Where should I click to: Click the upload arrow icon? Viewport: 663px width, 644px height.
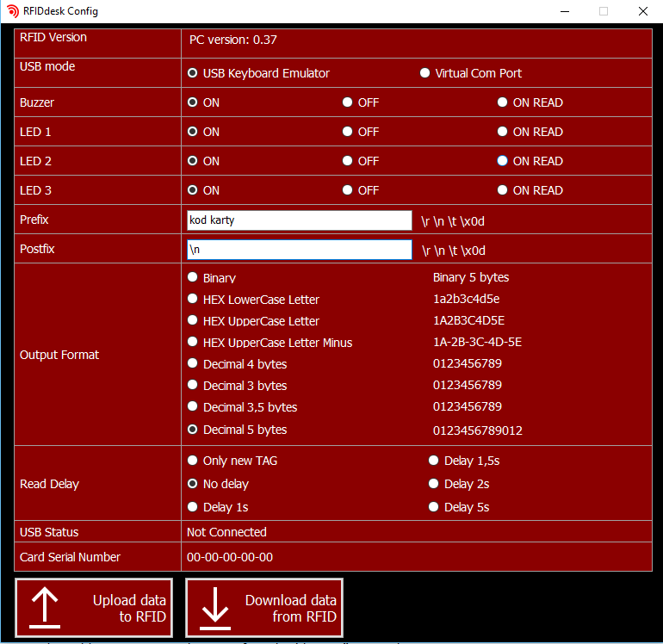pyautogui.click(x=45, y=608)
